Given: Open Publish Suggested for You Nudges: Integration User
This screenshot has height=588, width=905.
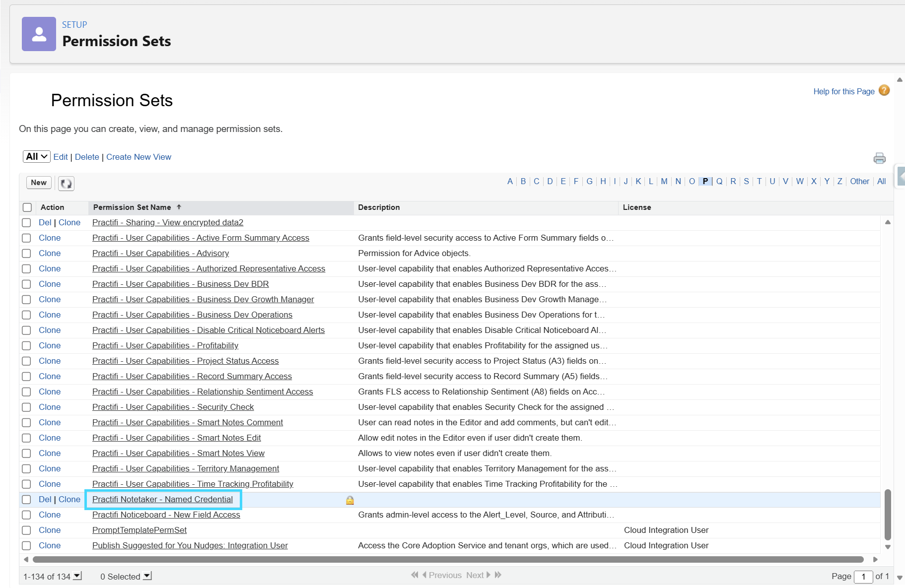Looking at the screenshot, I should [x=190, y=545].
